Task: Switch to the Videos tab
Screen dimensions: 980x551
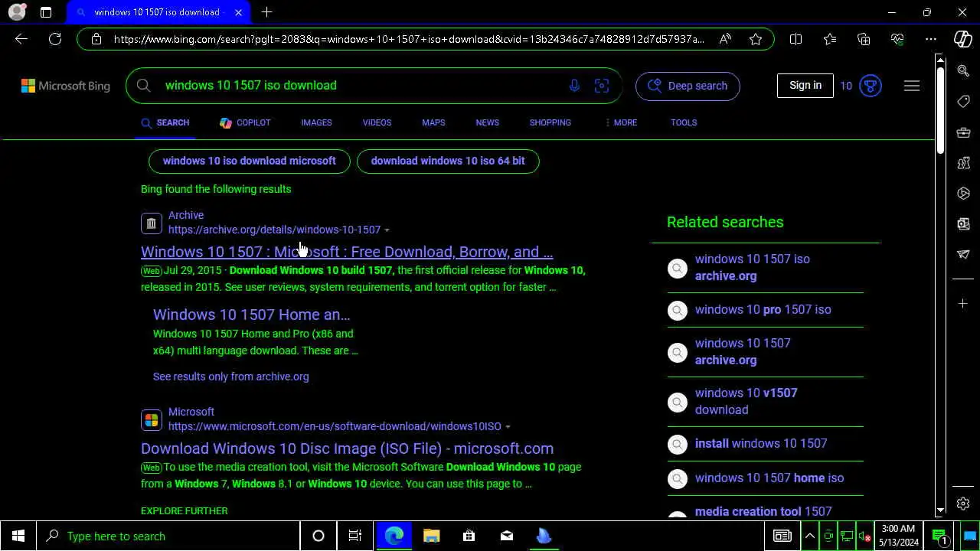Action: [377, 122]
